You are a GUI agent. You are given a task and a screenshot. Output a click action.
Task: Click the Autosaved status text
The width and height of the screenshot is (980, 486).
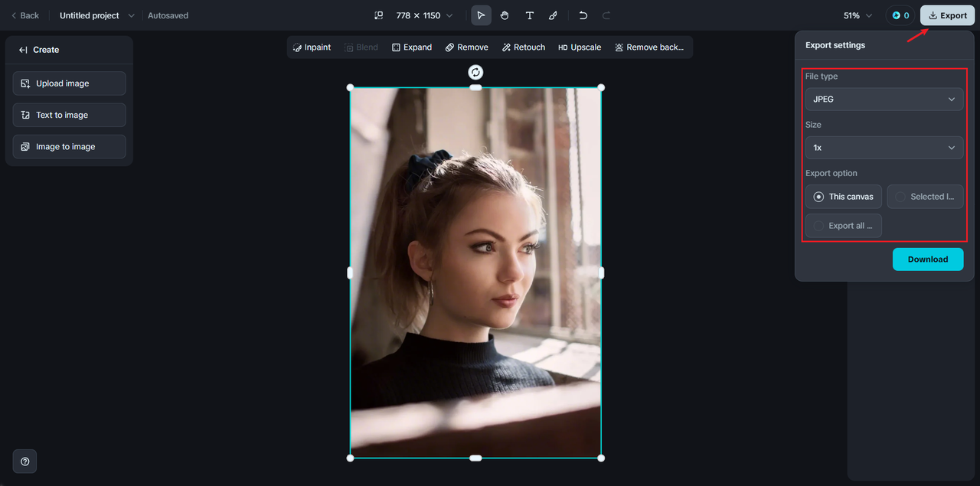pos(168,15)
